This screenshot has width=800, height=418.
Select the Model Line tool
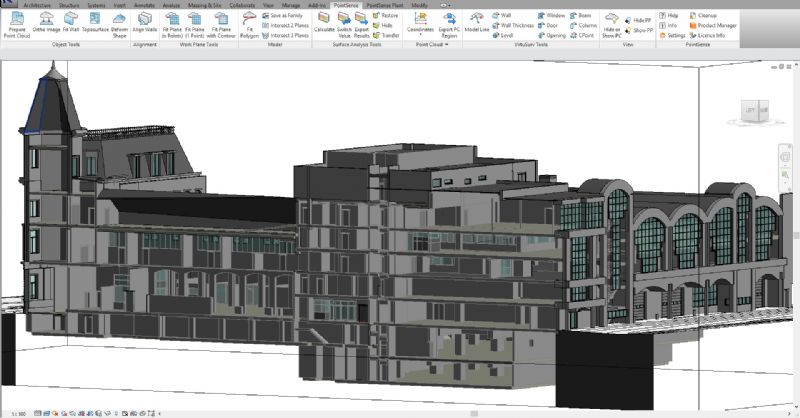(477, 24)
